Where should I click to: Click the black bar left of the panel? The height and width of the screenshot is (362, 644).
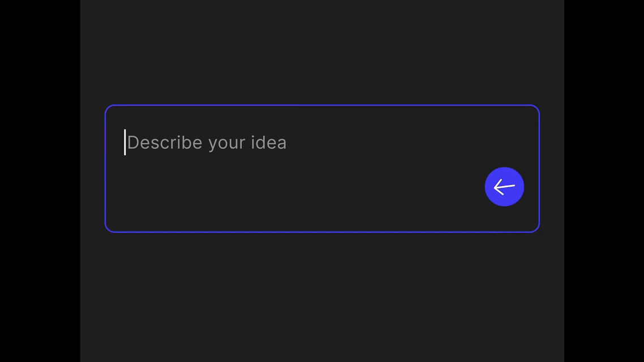coord(40,181)
